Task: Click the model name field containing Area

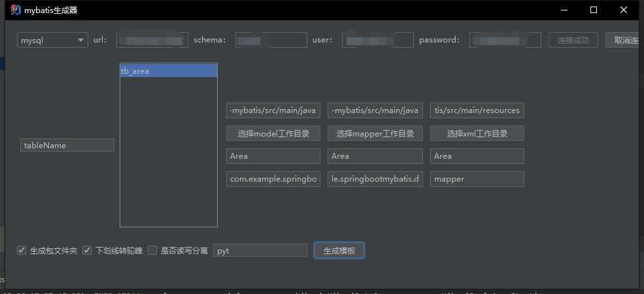Action: 273,156
